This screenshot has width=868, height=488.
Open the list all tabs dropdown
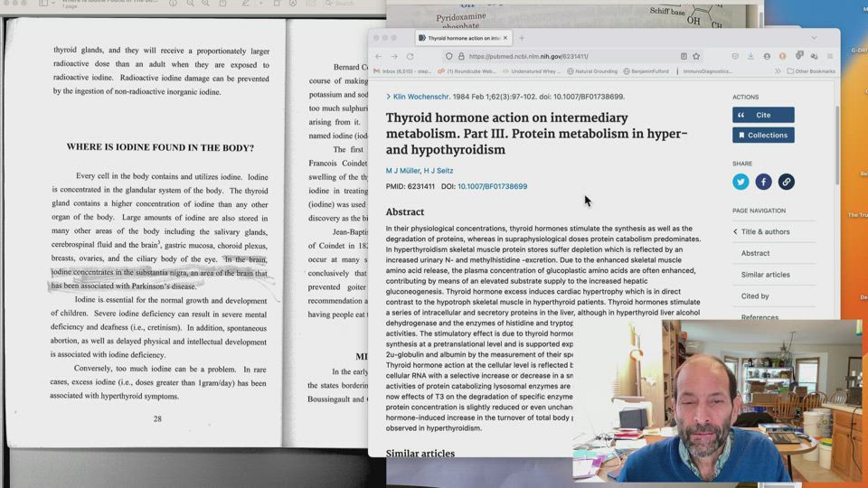814,38
